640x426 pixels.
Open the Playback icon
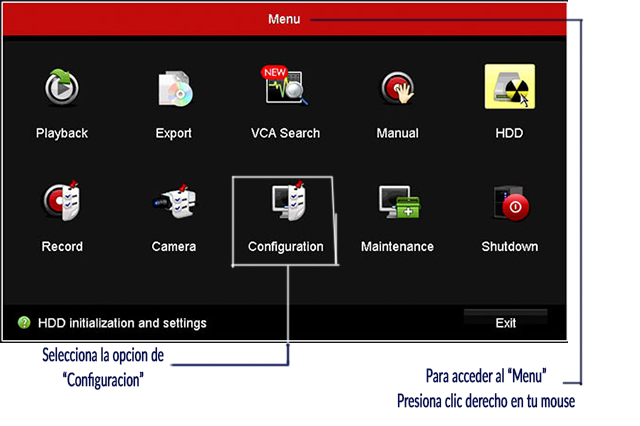[x=62, y=89]
